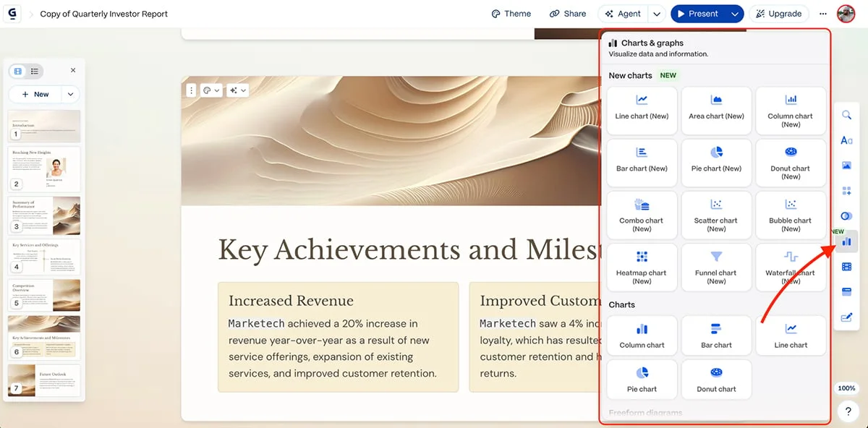Viewport: 868px width, 428px height.
Task: Click the 100% zoom level indicator
Action: click(847, 388)
